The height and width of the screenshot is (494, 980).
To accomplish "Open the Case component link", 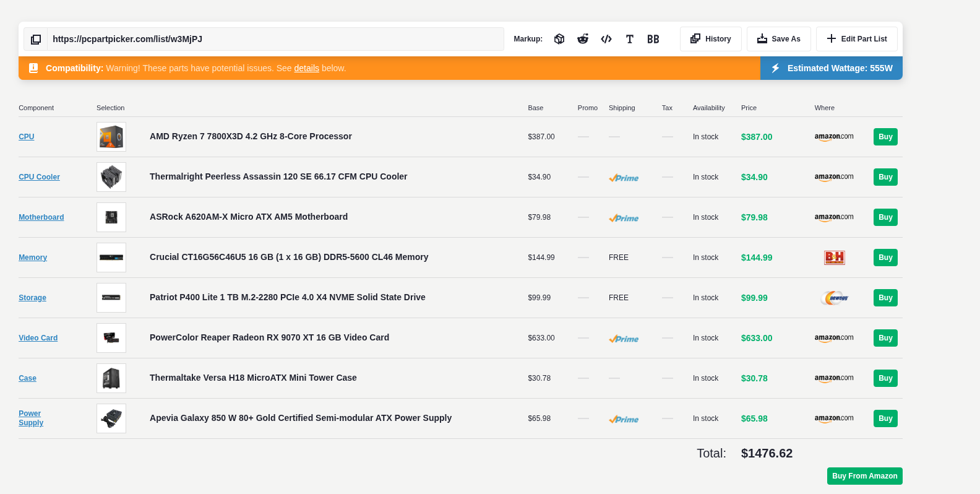I will (27, 378).
